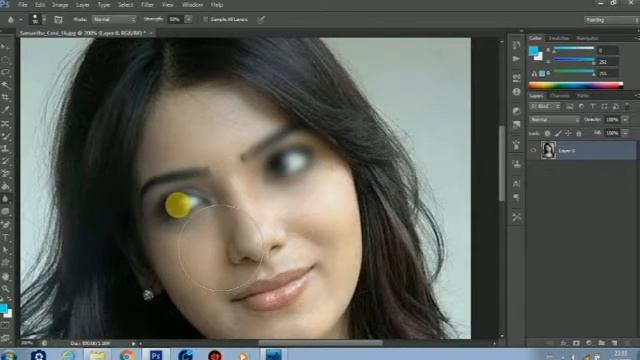Open the Blur tool preset picker
Viewport: 640px width, 360px height.
point(14,19)
